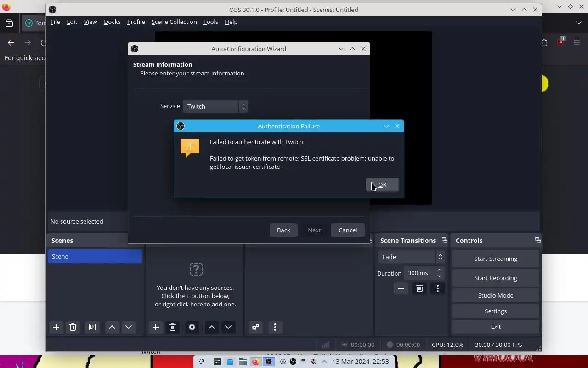Open the Service dropdown showing Twitch
The width and height of the screenshot is (588, 368).
(215, 106)
